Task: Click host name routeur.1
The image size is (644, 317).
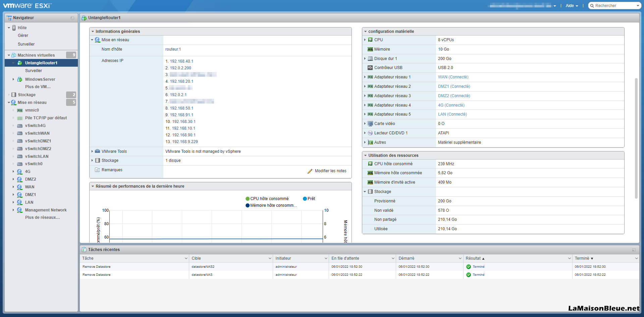Action: click(x=173, y=49)
